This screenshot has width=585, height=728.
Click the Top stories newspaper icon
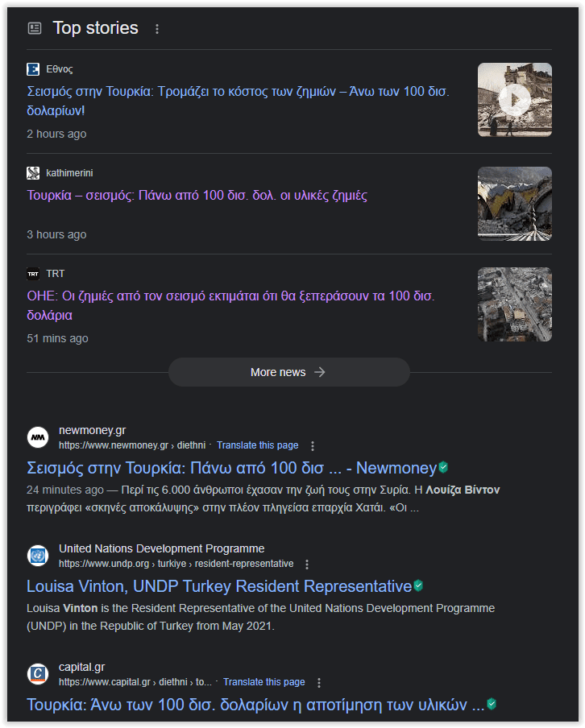point(35,28)
